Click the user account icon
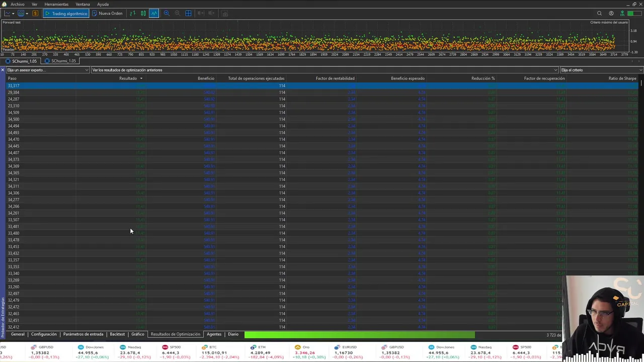Screen dimensions: 644x362 coord(611,13)
